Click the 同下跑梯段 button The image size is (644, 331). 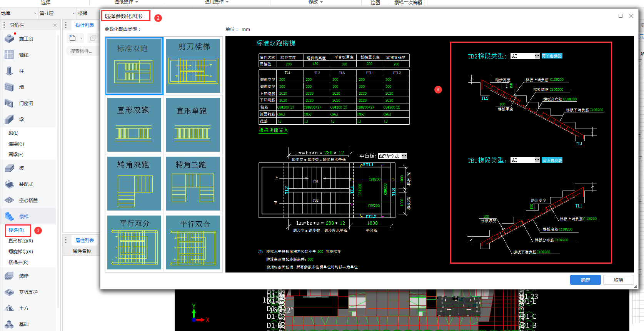click(x=552, y=56)
